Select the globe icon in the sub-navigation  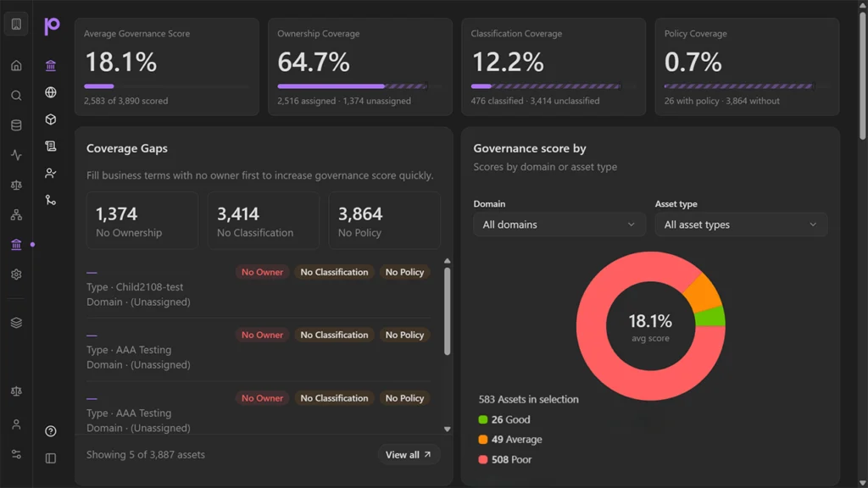pos(50,92)
